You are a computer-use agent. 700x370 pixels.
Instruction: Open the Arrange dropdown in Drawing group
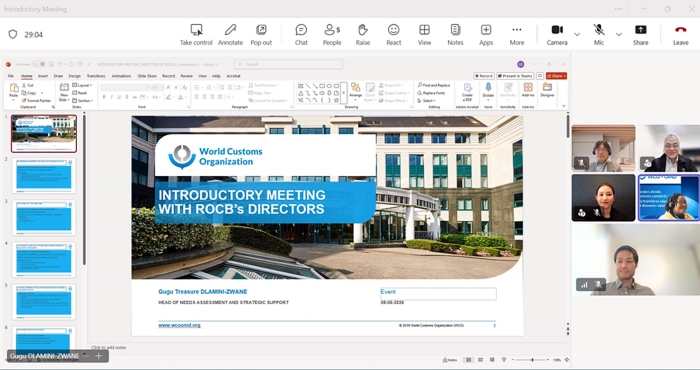(356, 91)
